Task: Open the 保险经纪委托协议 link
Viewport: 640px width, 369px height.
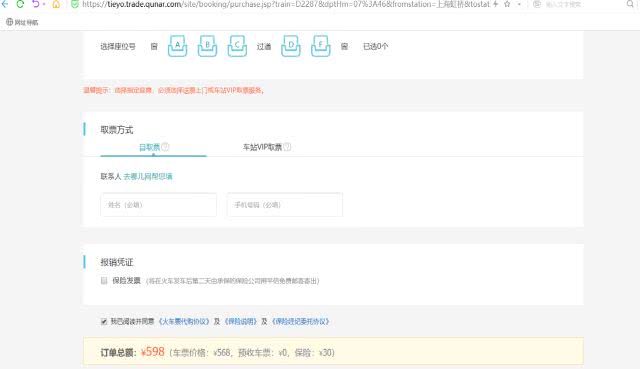Action: coord(300,322)
